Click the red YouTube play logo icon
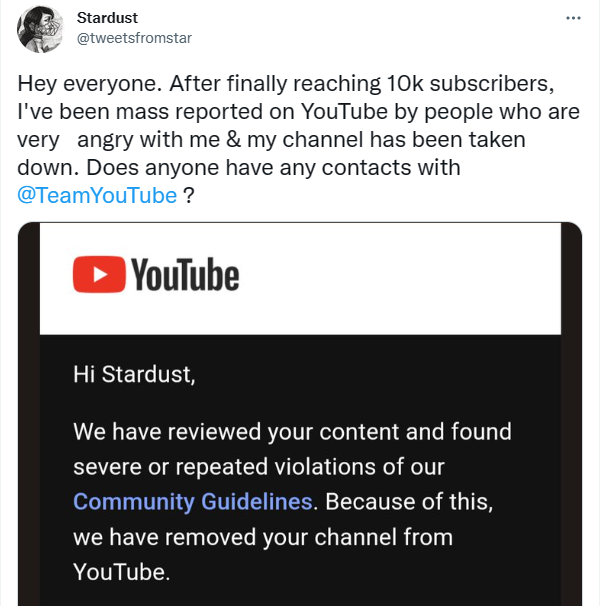The width and height of the screenshot is (608, 606). [x=99, y=274]
